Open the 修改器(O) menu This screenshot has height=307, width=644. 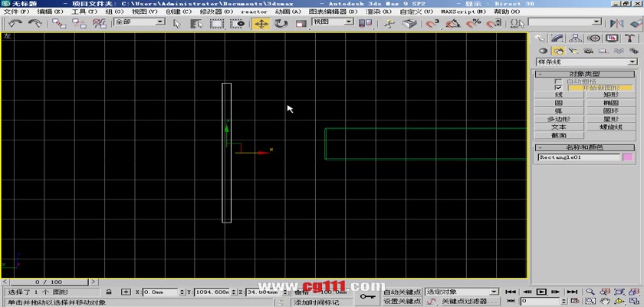216,12
